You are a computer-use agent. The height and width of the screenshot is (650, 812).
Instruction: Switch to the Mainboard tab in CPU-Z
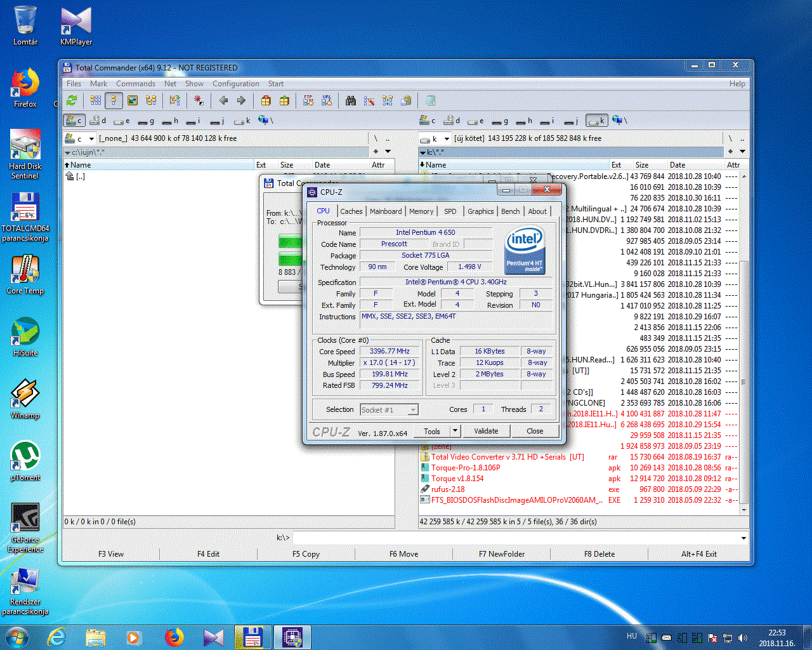click(x=386, y=211)
